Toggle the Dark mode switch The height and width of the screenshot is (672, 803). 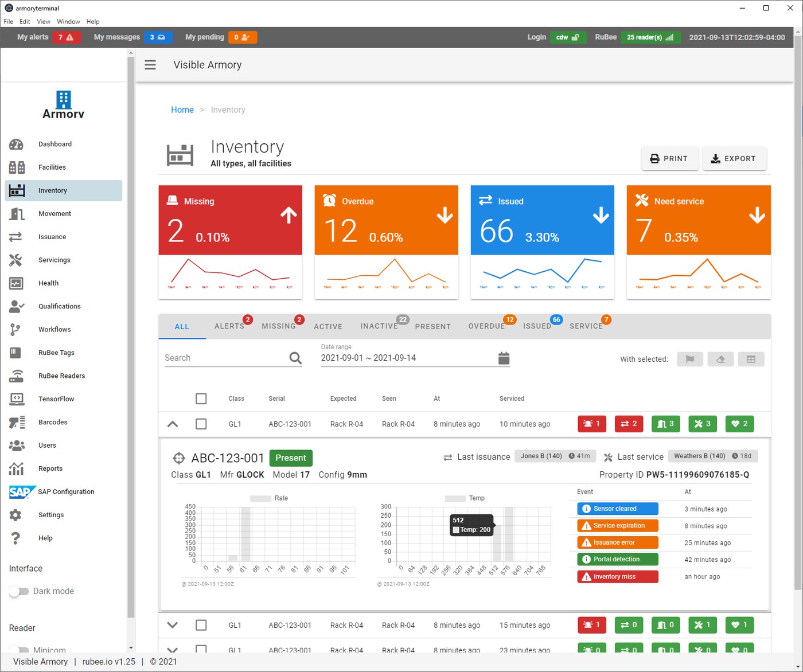[19, 591]
